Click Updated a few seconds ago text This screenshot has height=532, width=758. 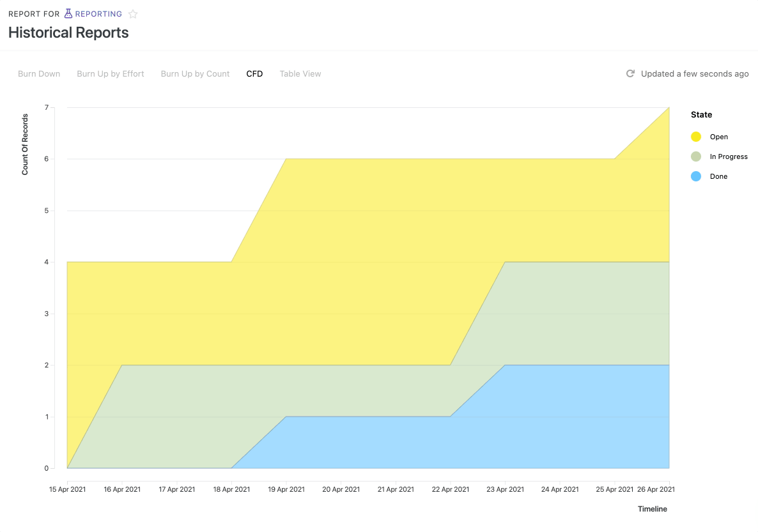[x=694, y=73]
